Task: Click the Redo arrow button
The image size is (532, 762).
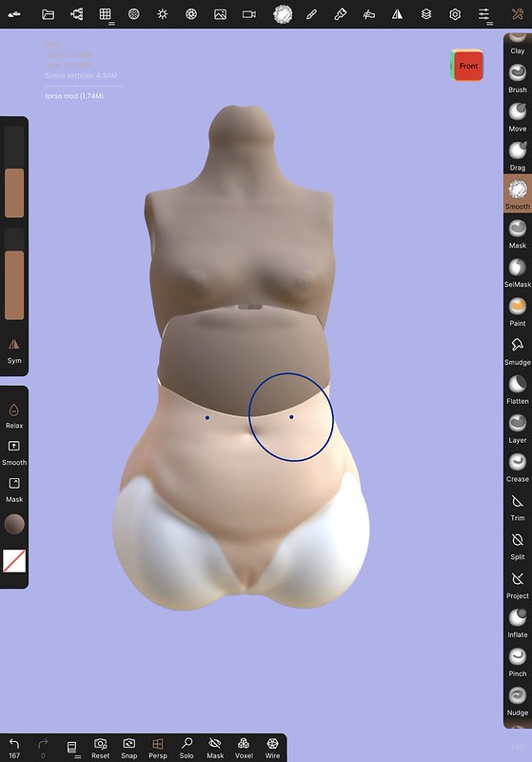Action: click(43, 748)
